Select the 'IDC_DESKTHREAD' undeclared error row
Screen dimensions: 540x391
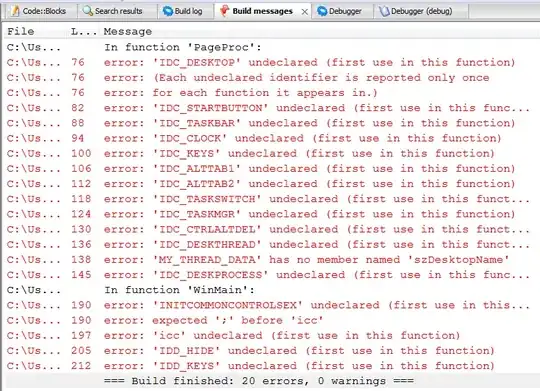tap(270, 244)
